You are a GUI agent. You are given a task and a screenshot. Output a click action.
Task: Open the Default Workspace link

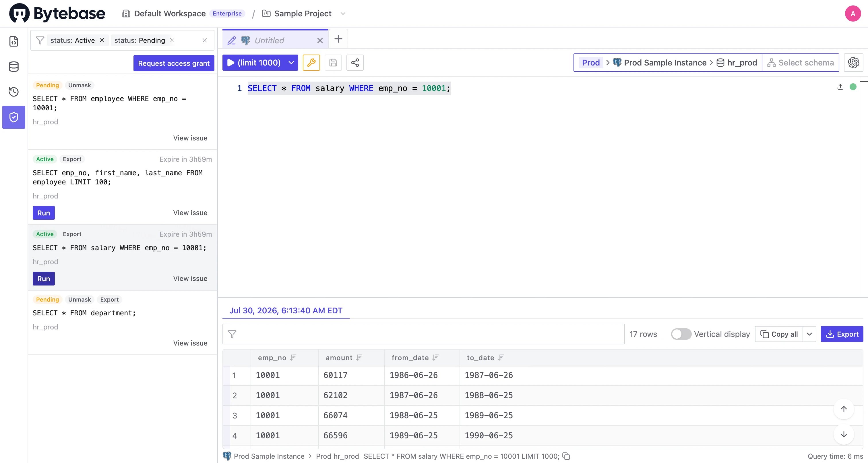point(163,13)
